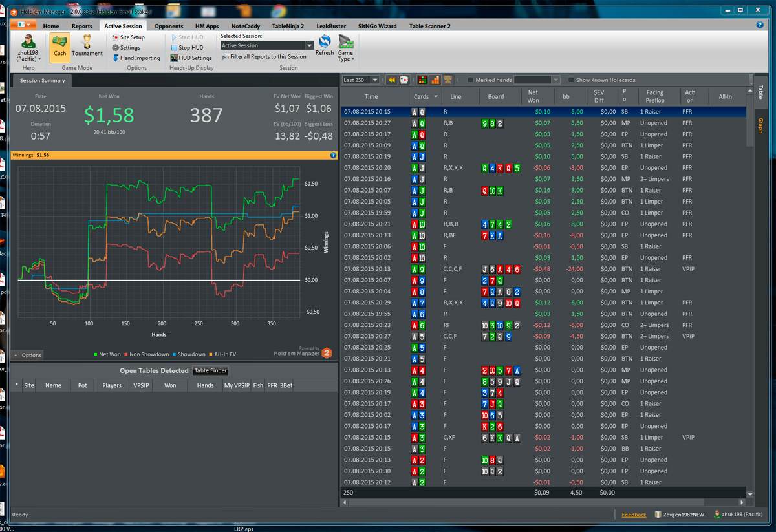Open the Table Finder button

pos(211,371)
